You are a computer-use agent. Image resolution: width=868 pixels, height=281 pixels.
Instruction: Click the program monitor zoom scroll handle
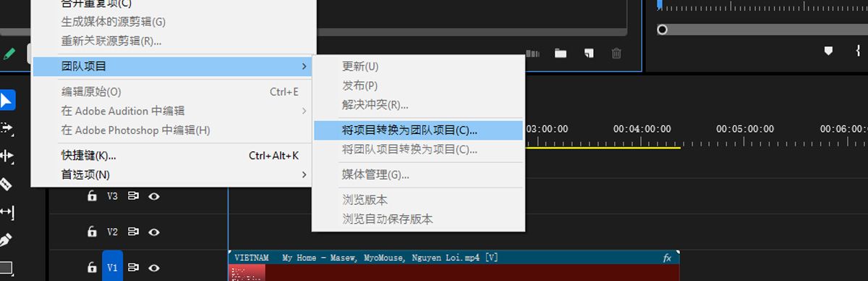click(x=662, y=30)
